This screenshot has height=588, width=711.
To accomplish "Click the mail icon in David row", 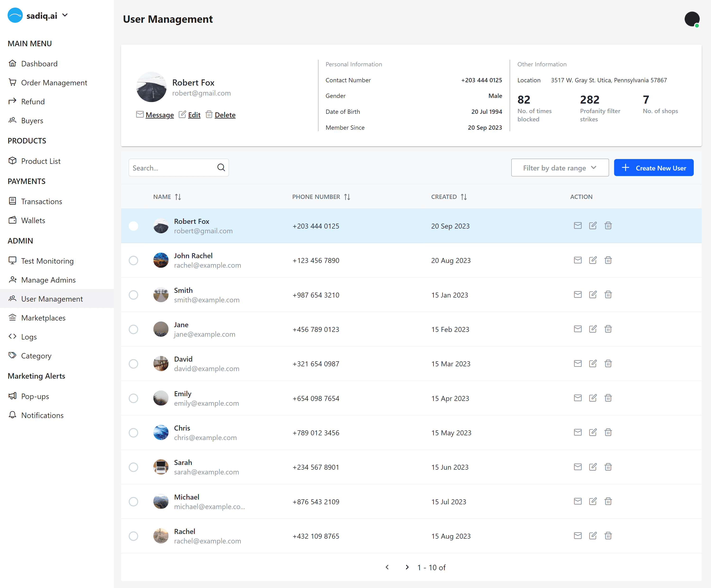I will coord(578,363).
